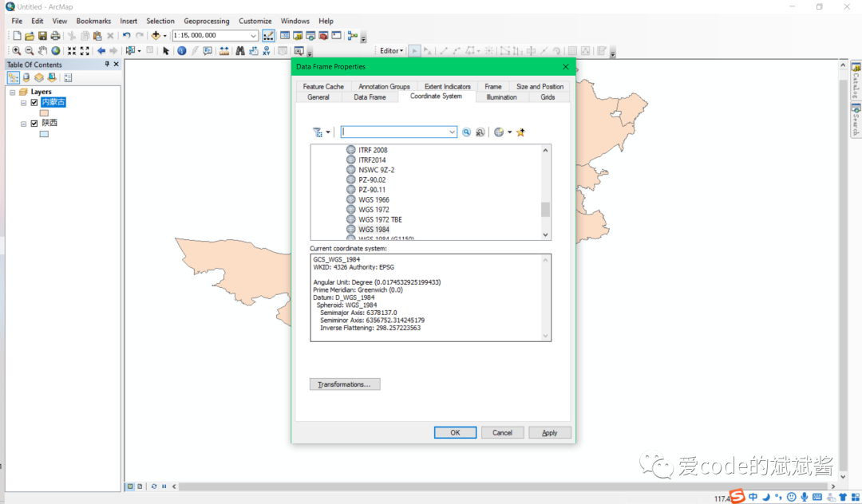
Task: Switch to the Grids tab
Action: pyautogui.click(x=548, y=97)
